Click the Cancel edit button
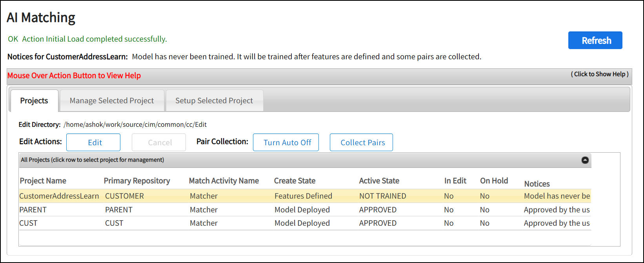The width and height of the screenshot is (644, 263). 159,142
